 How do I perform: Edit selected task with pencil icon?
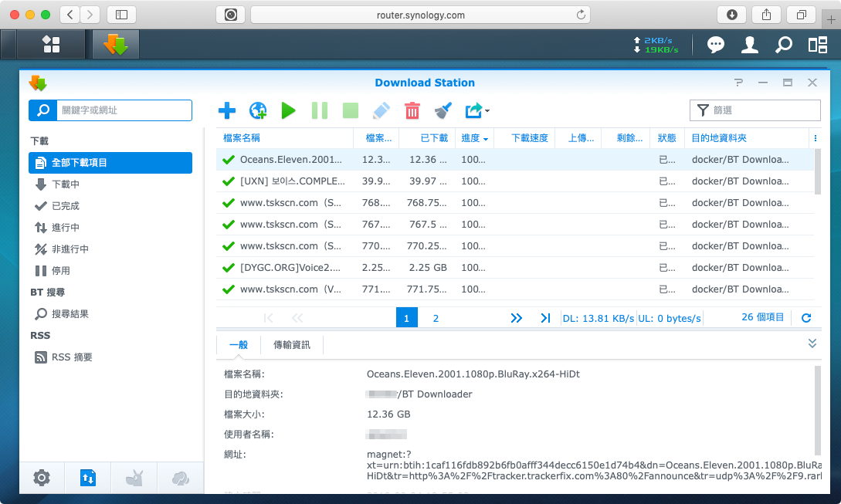[382, 110]
